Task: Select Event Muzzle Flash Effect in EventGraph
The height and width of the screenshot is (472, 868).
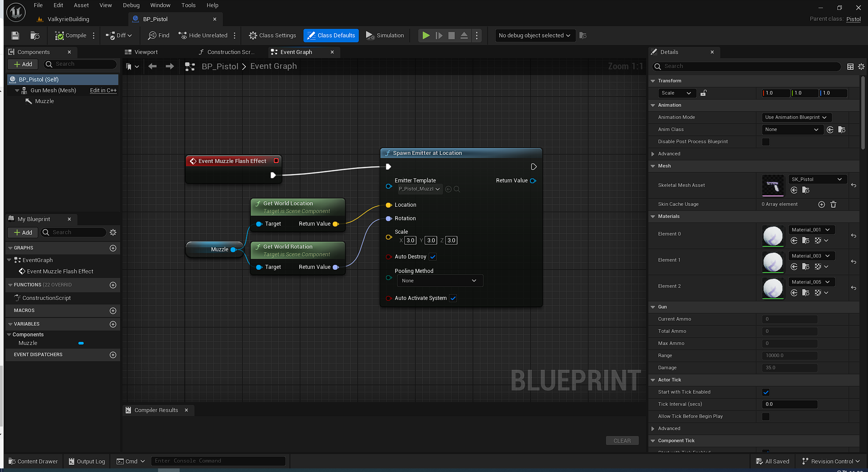Action: tap(60, 272)
